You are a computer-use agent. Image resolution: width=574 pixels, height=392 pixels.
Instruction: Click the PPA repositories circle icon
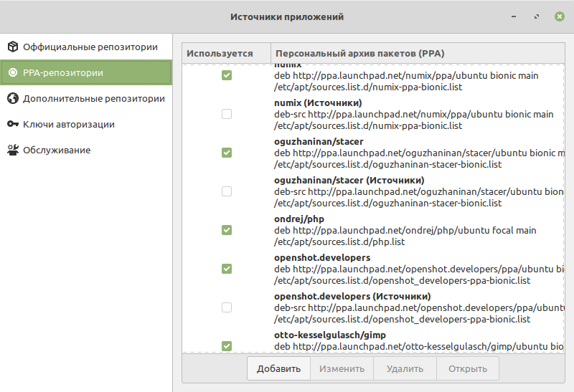(x=13, y=73)
